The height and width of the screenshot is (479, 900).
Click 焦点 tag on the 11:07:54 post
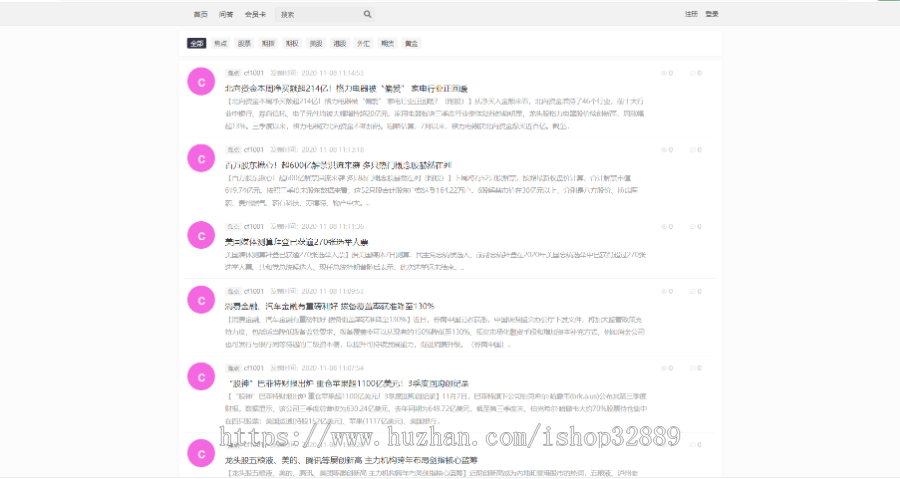(233, 368)
